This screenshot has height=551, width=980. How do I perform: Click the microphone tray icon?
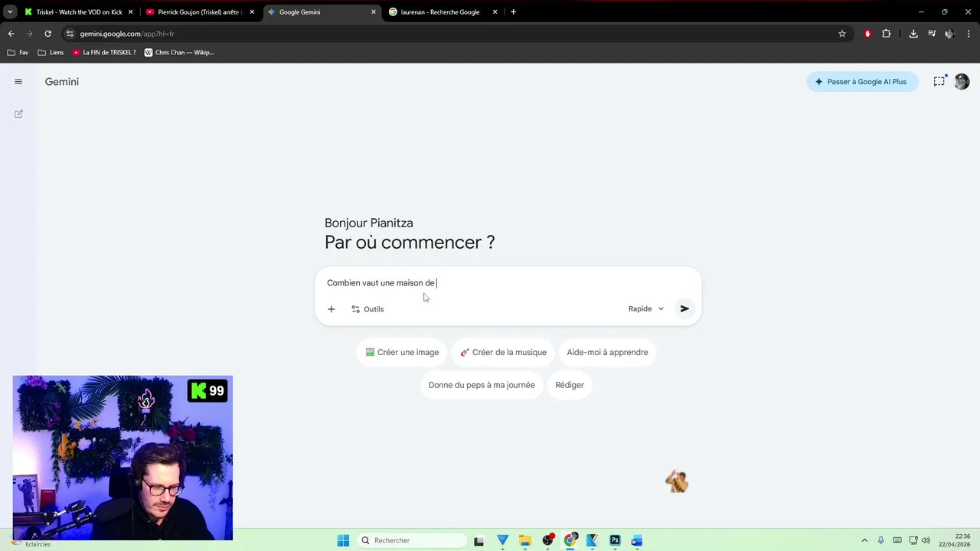point(881,540)
